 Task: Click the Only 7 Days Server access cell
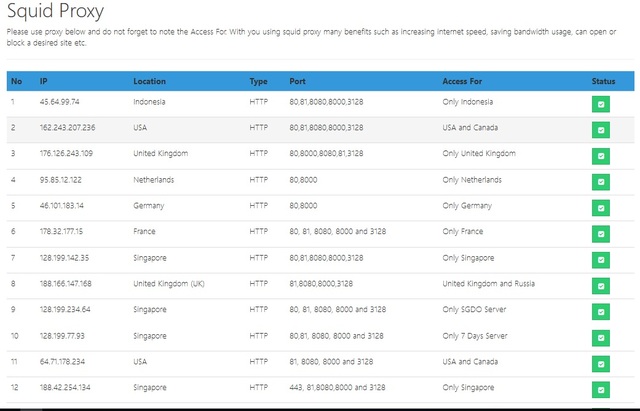(x=475, y=336)
